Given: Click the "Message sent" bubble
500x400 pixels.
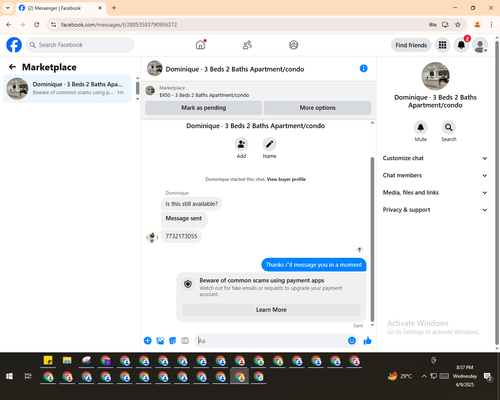Looking at the screenshot, I should 184,219.
